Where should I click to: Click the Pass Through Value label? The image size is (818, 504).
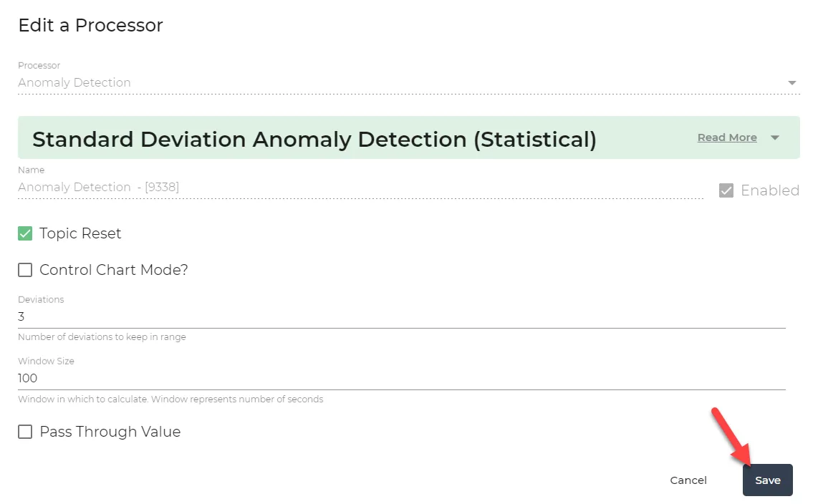(x=110, y=432)
